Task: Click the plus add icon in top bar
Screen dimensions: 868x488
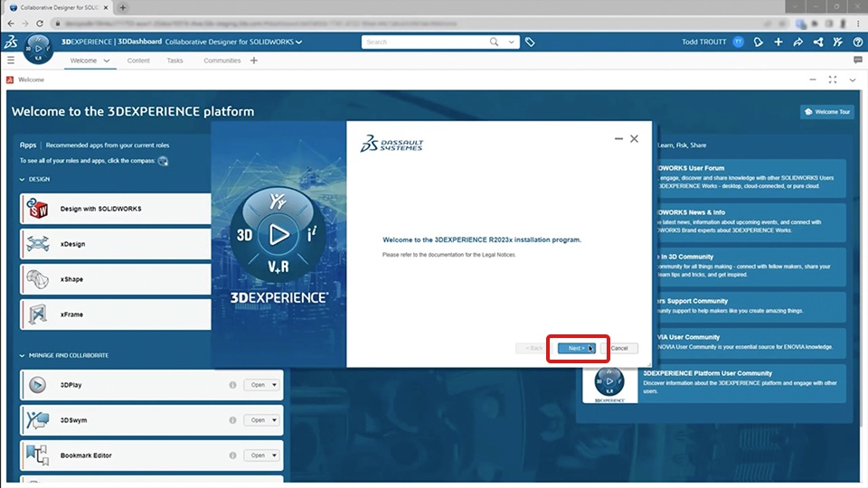Action: click(x=778, y=42)
